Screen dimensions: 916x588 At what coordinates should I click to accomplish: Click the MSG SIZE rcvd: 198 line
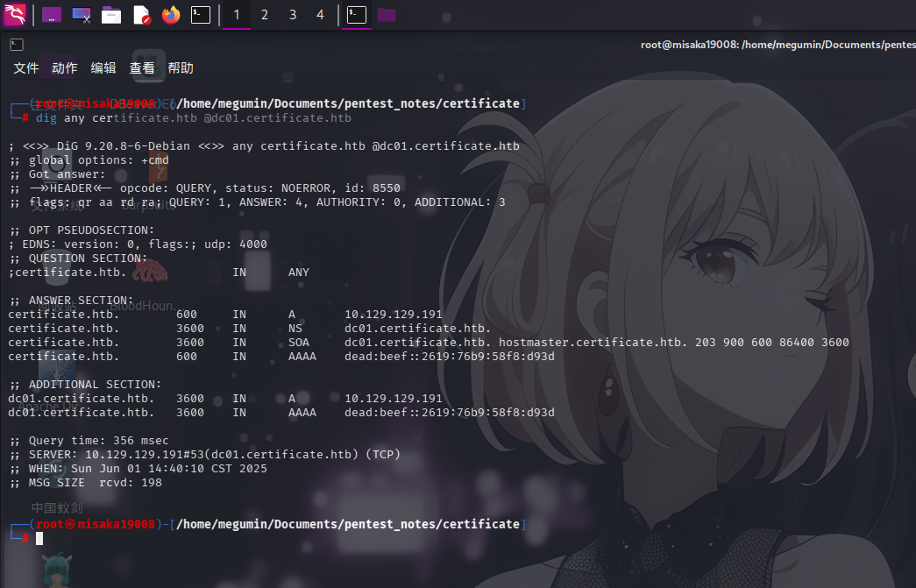85,482
